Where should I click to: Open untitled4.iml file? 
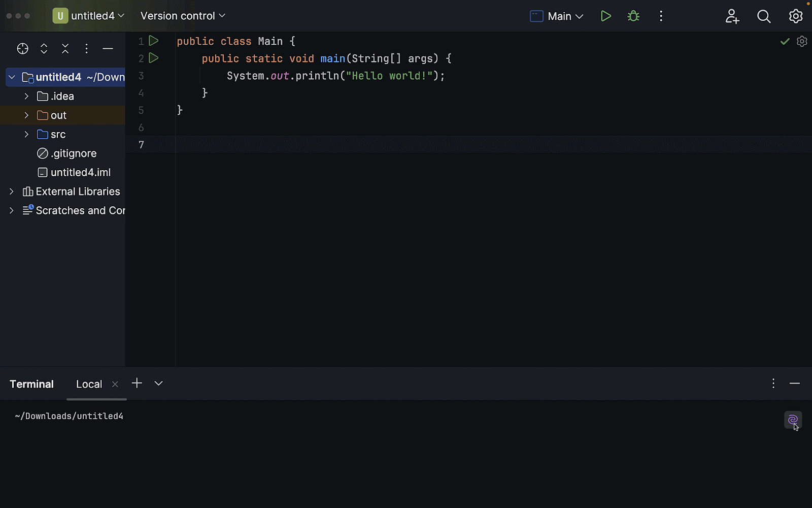(x=74, y=172)
